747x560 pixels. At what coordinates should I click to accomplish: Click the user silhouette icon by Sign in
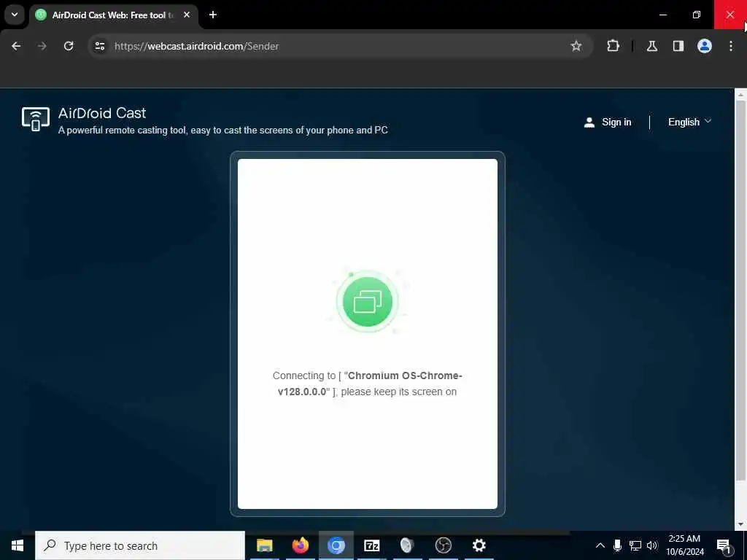pyautogui.click(x=589, y=122)
